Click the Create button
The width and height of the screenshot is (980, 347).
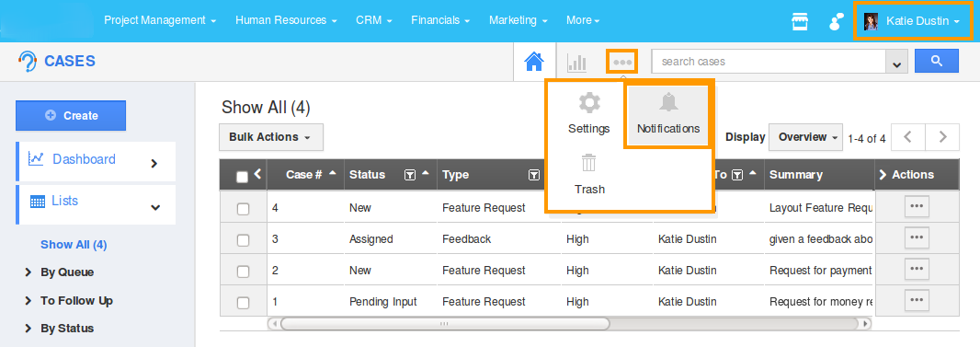71,116
